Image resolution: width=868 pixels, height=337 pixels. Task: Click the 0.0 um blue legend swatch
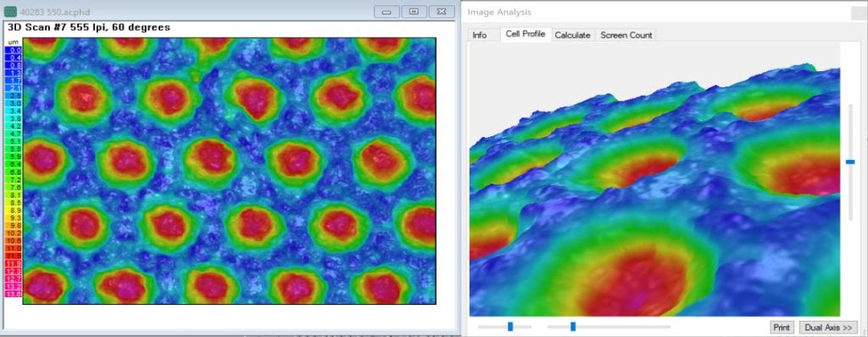[x=14, y=50]
